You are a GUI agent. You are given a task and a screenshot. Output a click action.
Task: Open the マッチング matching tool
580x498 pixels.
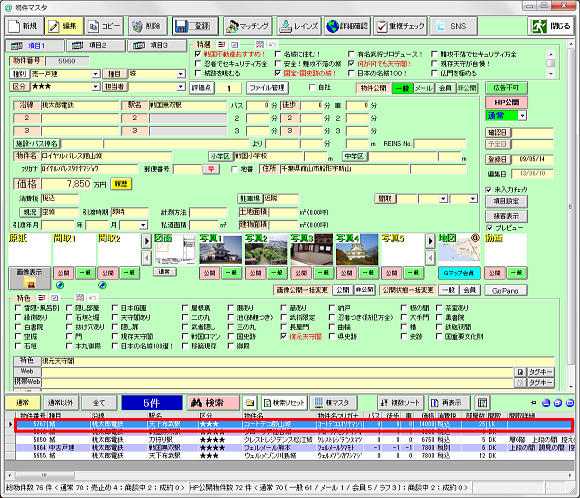(x=247, y=26)
